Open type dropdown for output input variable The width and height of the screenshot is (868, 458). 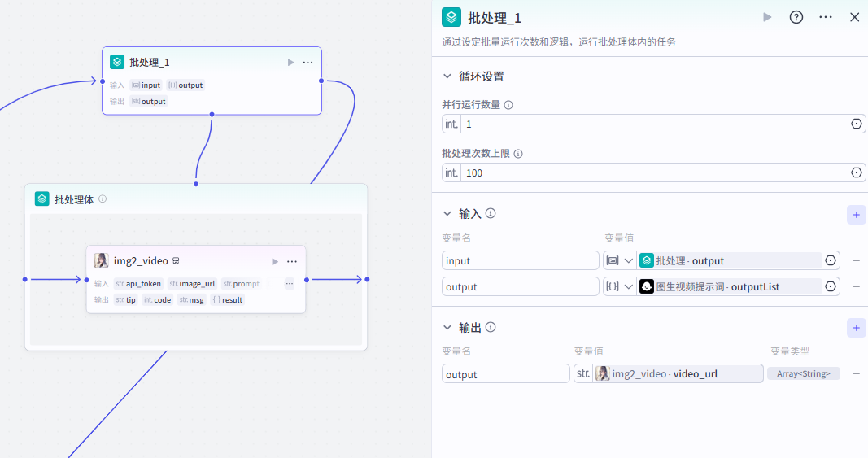(x=619, y=286)
